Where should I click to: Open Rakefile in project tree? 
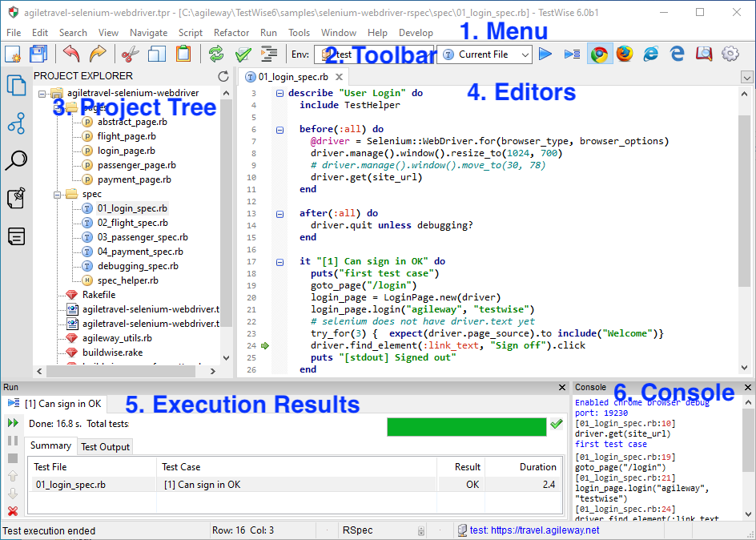point(99,295)
